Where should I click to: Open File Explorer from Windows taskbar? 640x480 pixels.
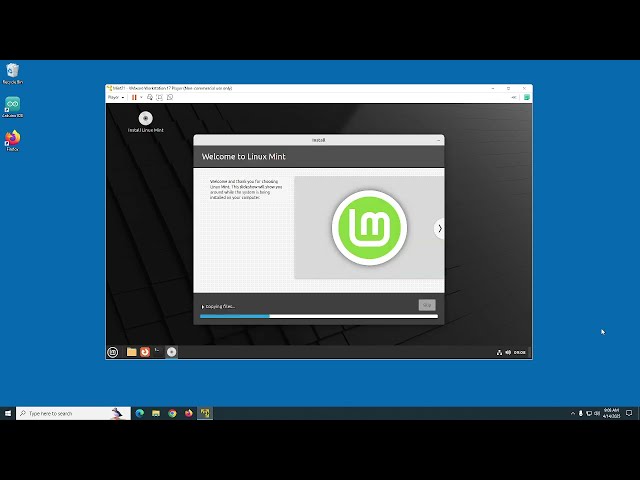click(x=156, y=413)
